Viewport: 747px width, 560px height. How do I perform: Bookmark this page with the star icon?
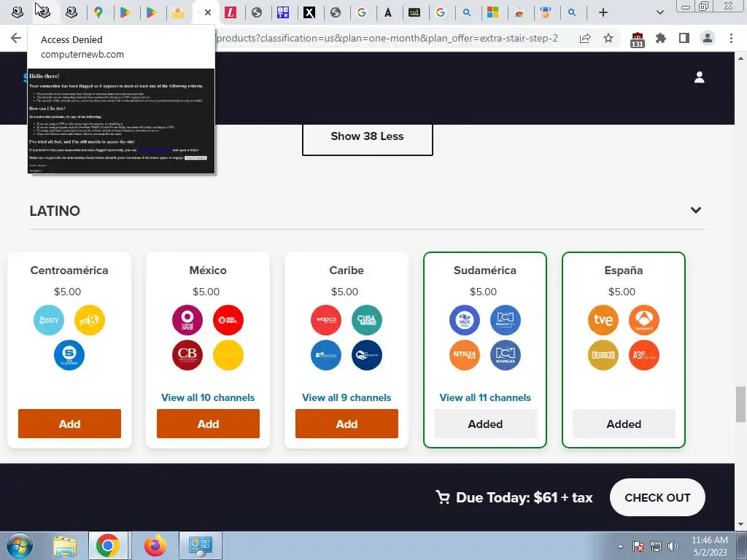tap(608, 38)
